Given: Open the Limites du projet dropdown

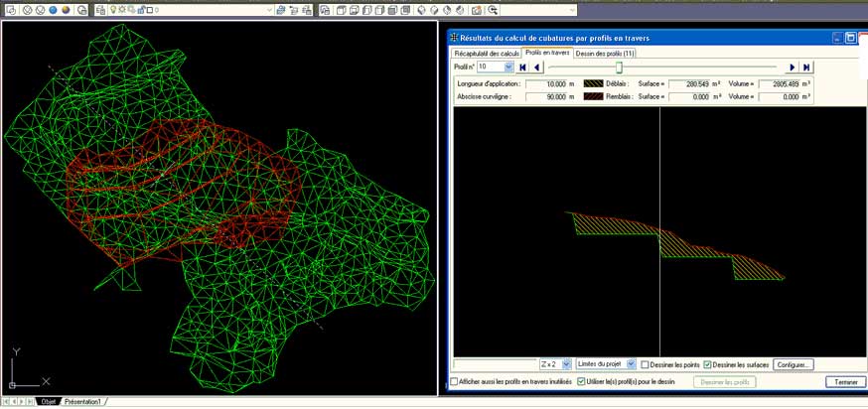Looking at the screenshot, I should [x=631, y=364].
